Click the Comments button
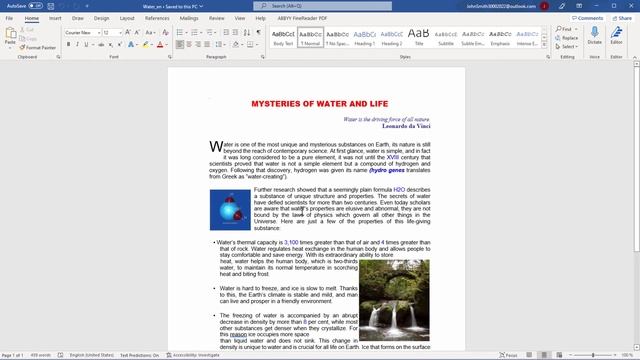 pyautogui.click(x=587, y=18)
